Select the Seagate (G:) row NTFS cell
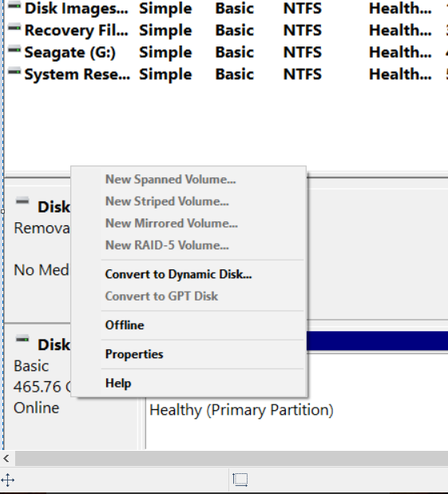The width and height of the screenshot is (448, 494). [303, 52]
